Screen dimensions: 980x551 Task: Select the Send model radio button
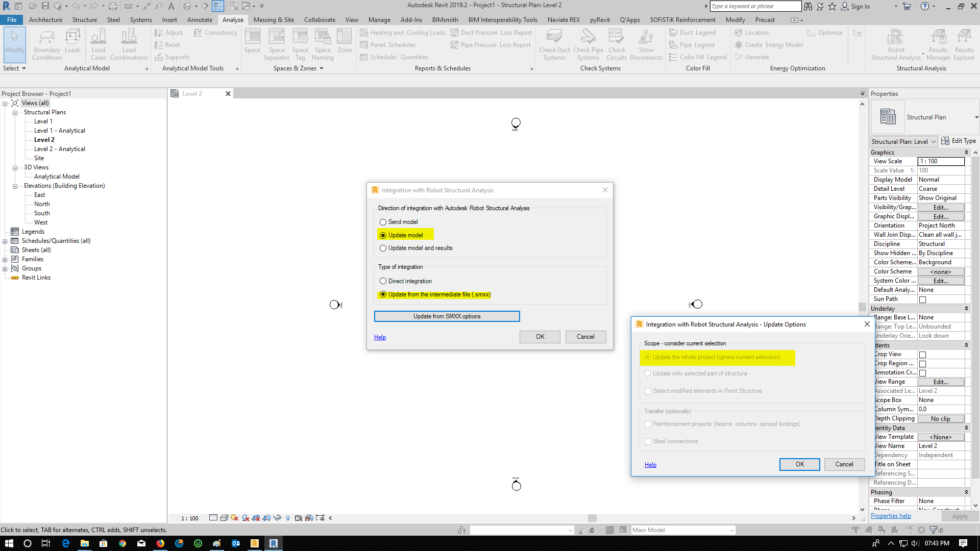click(383, 222)
